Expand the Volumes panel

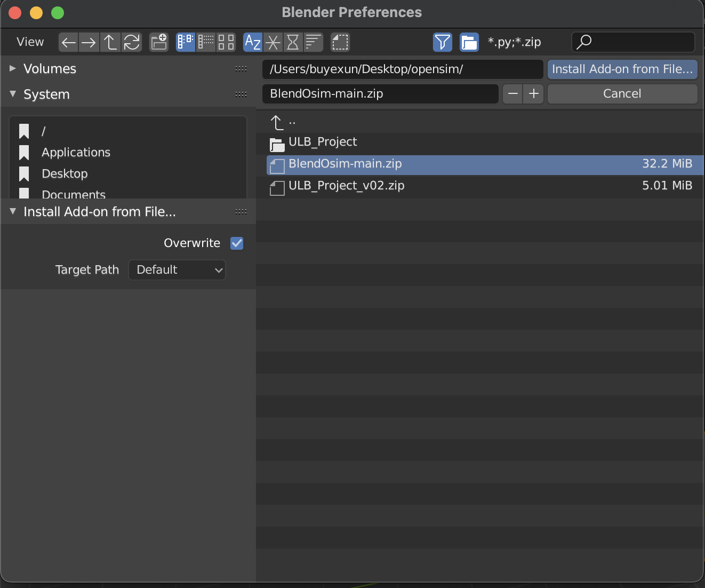point(13,69)
